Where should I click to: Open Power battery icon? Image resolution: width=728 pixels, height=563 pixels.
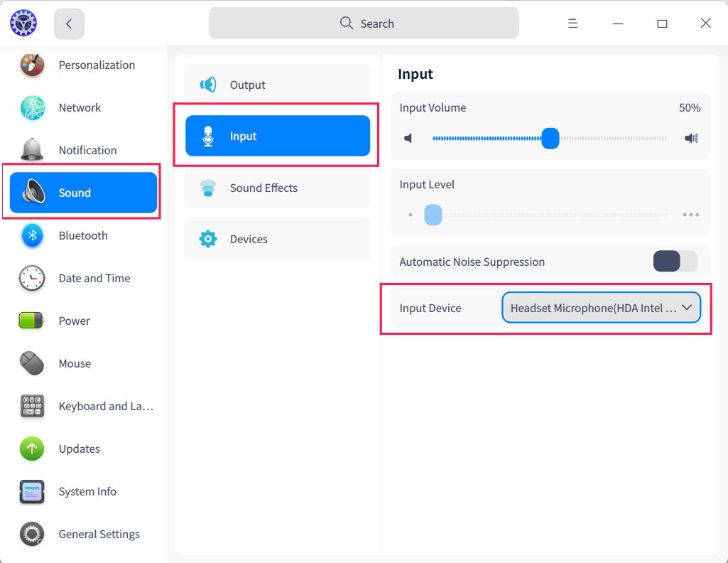tap(32, 321)
